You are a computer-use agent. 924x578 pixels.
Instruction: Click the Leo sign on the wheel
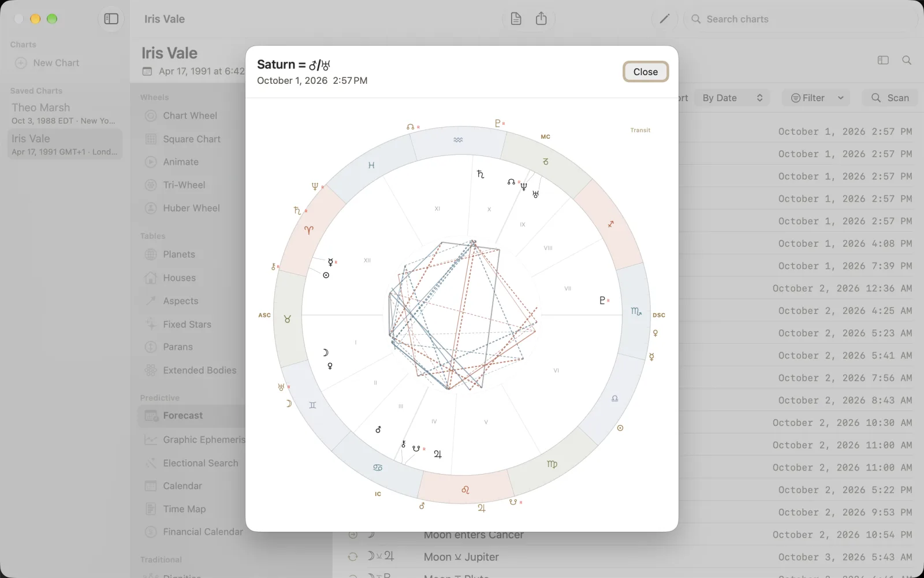[x=465, y=490]
